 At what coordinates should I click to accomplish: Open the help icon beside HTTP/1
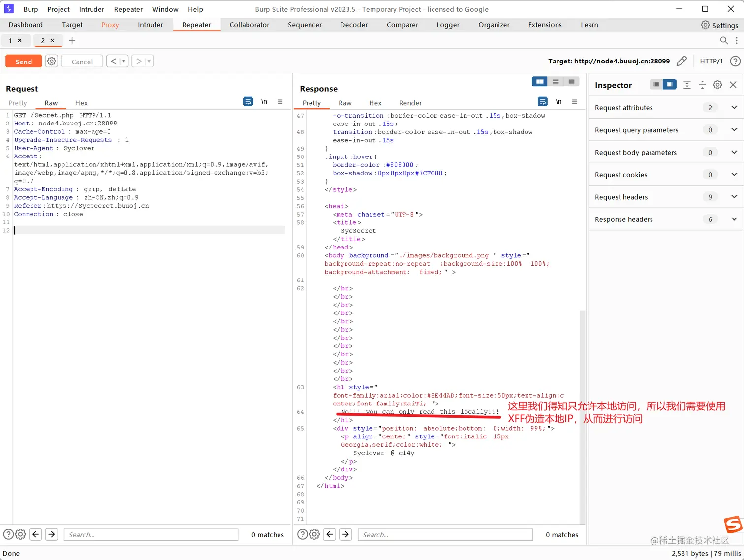coord(735,61)
